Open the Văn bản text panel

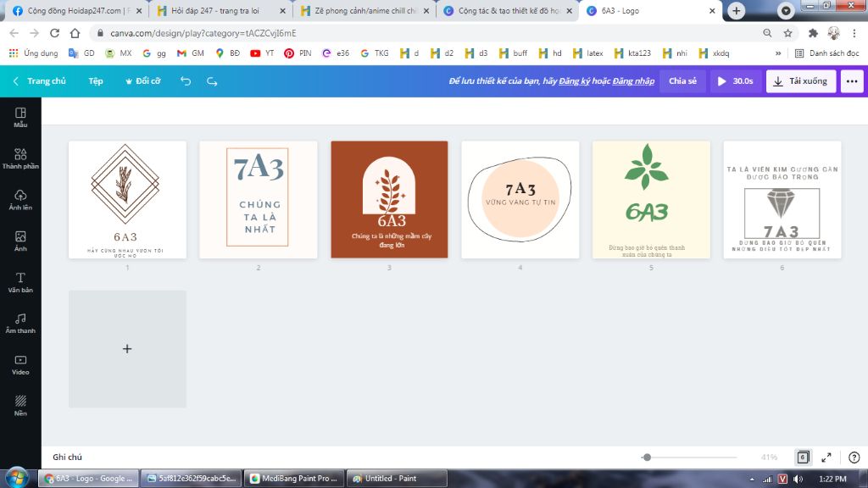[20, 282]
